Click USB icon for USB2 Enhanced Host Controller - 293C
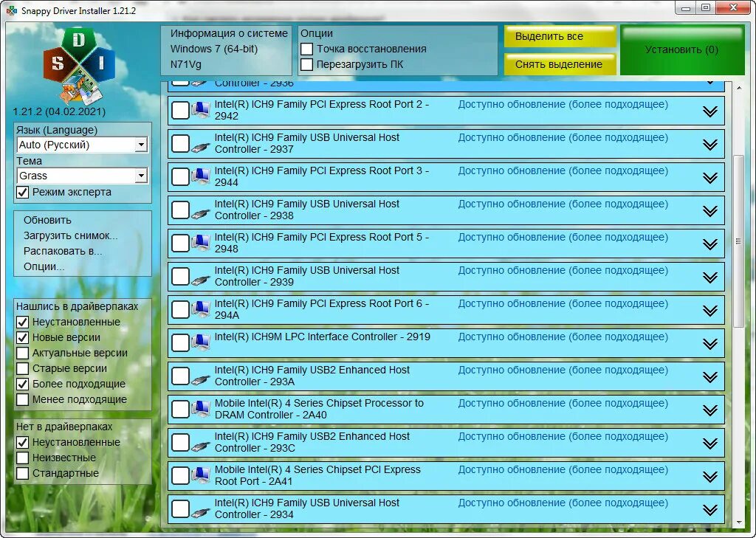This screenshot has height=538, width=756. pos(201,446)
